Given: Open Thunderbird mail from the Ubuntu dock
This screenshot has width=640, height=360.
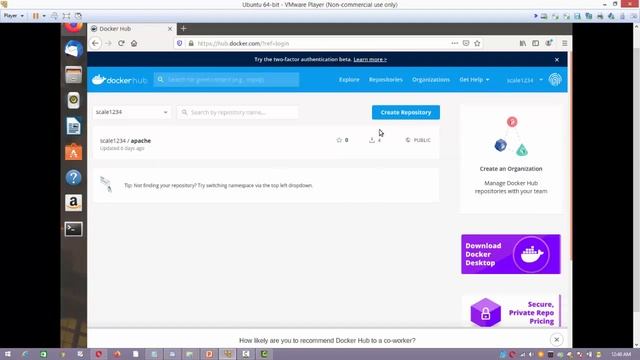Looking at the screenshot, I should tap(73, 49).
